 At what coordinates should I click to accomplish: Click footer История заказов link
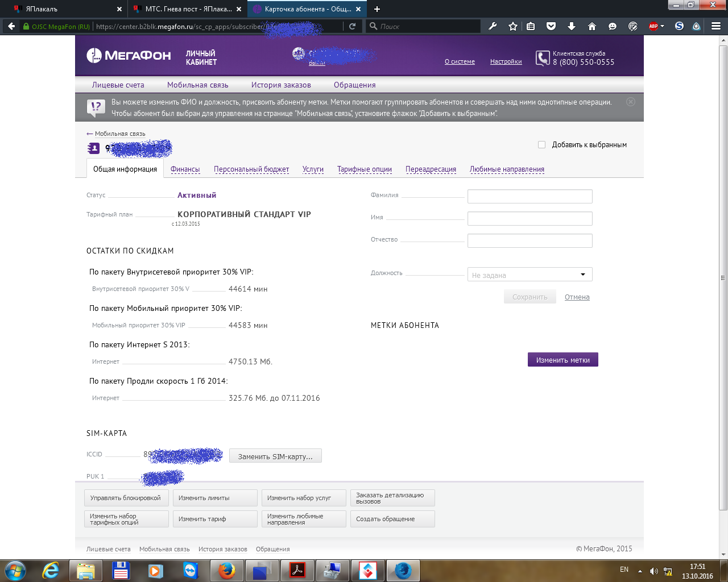[223, 549]
